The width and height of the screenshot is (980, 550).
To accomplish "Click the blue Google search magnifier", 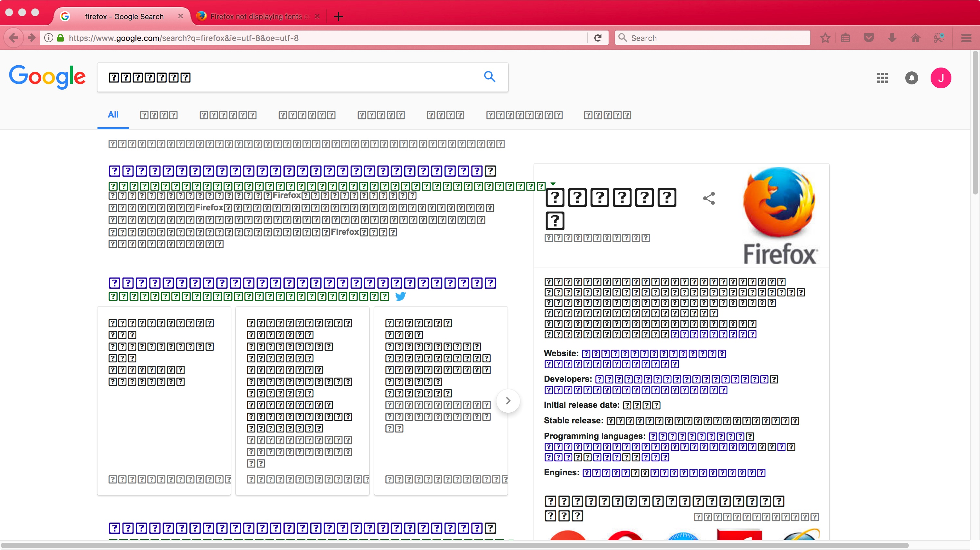I will point(489,77).
